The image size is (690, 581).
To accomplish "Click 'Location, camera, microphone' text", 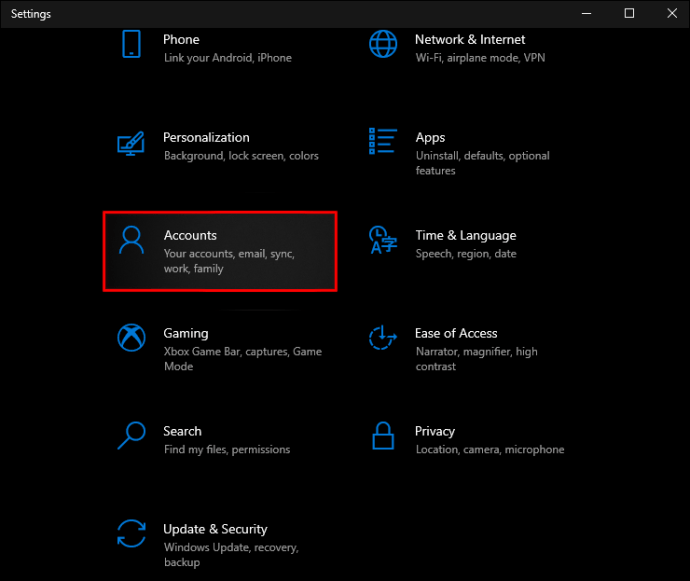I will [490, 449].
